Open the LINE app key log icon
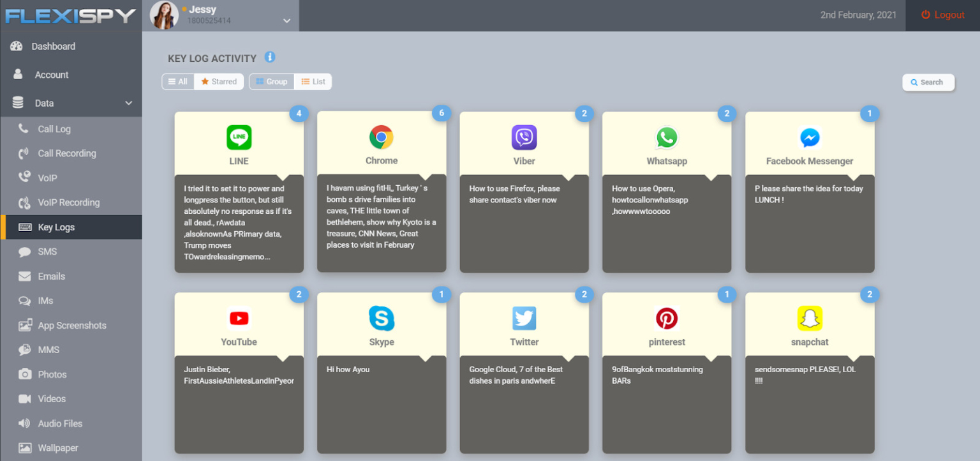 [239, 137]
